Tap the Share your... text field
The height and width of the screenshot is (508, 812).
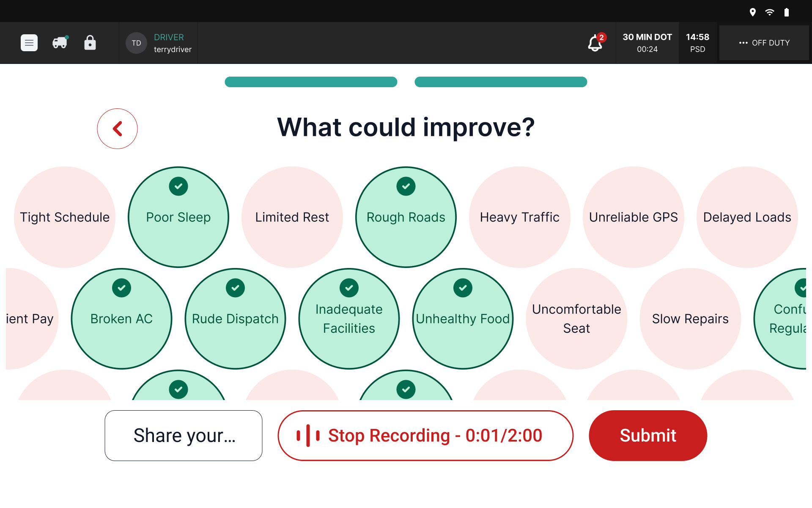(184, 436)
